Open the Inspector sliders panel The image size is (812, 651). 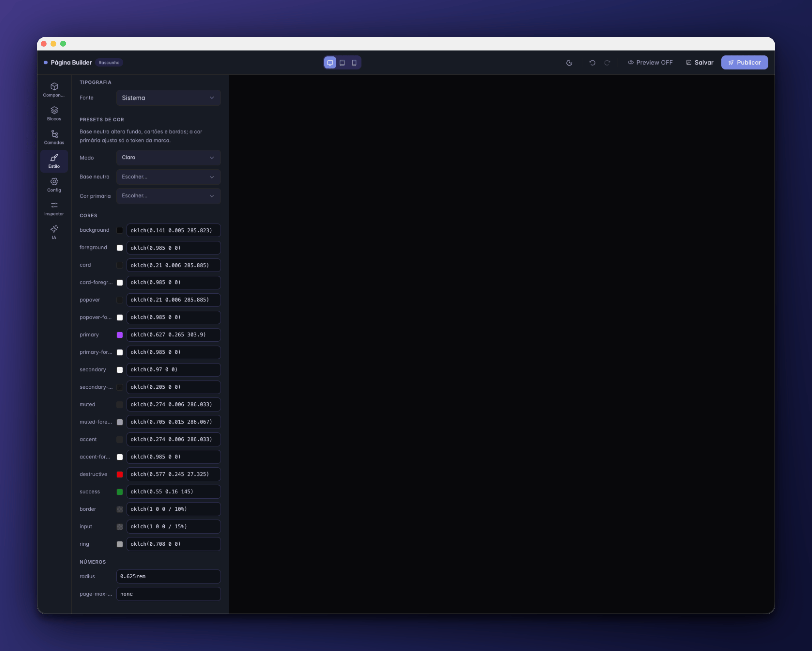point(54,209)
